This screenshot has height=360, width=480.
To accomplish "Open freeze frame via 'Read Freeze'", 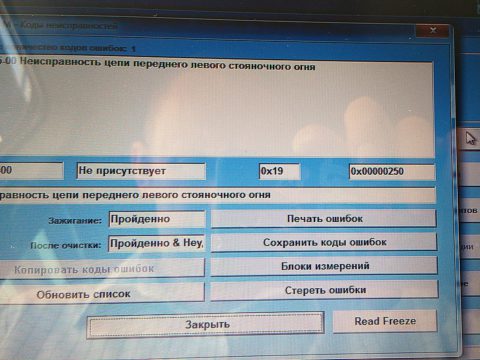I will tap(385, 321).
